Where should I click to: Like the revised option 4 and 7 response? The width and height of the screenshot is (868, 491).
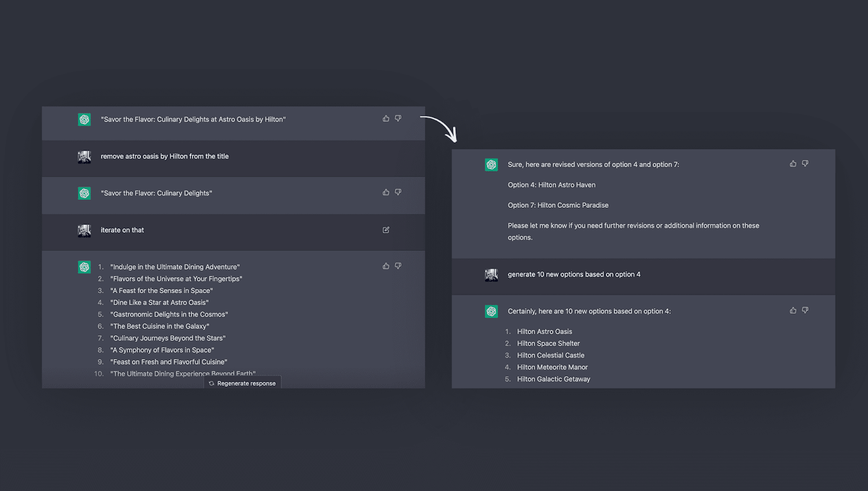pyautogui.click(x=793, y=164)
